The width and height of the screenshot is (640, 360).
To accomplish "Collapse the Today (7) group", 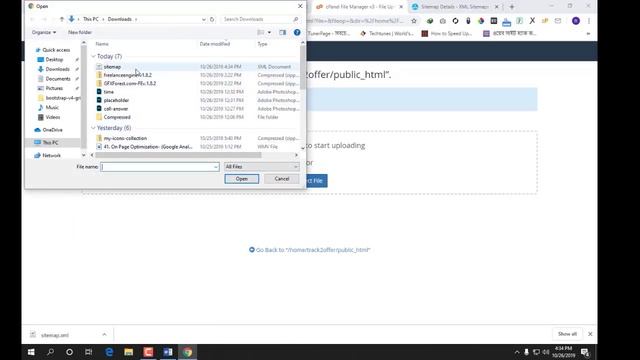I will coord(93,56).
